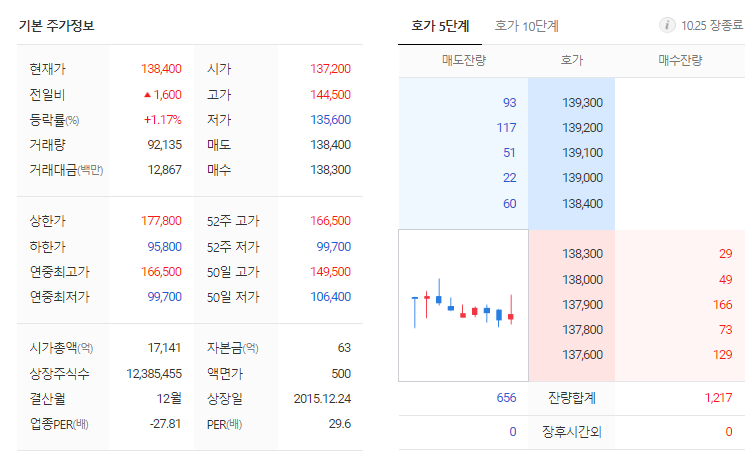The width and height of the screenshot is (752, 451).
Task: Click the 현재가 value 138,400
Action: (x=161, y=69)
